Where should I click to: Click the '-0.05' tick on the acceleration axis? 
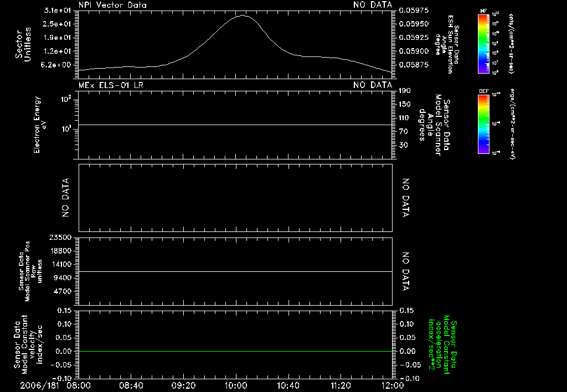click(x=410, y=365)
